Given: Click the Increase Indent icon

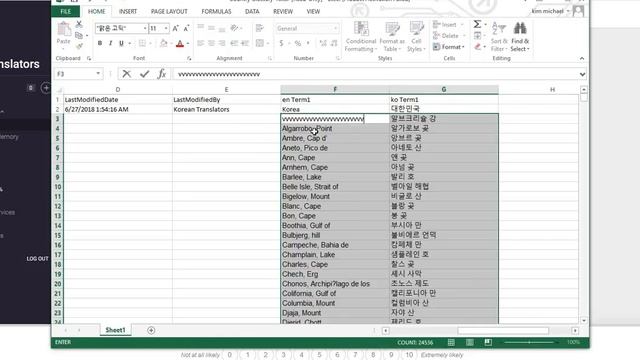Looking at the screenshot, I should [x=245, y=43].
